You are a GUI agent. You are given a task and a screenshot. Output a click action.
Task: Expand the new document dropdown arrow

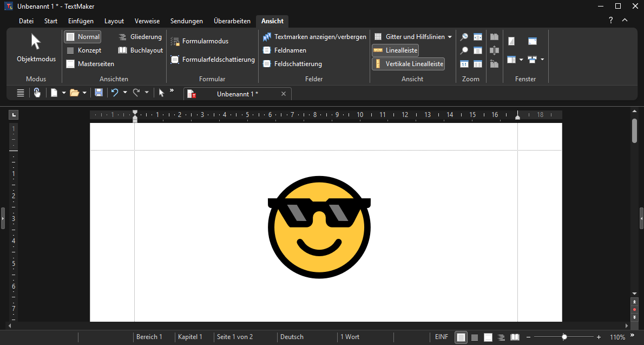point(64,93)
